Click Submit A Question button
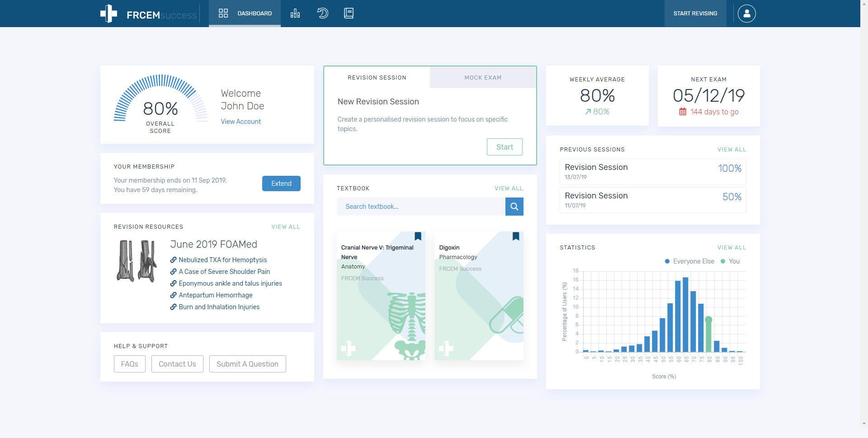Screen dimensions: 868x438 click(247, 364)
